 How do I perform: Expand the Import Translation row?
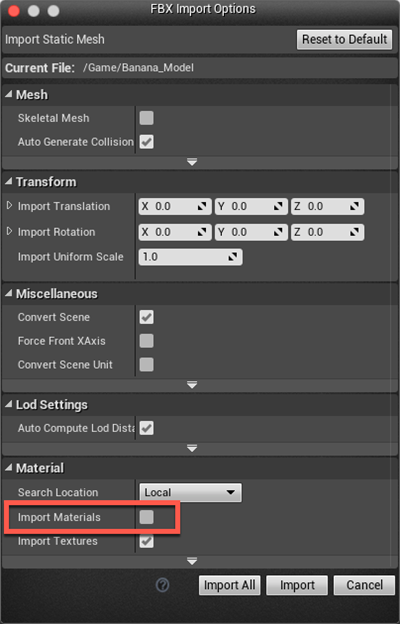point(9,206)
